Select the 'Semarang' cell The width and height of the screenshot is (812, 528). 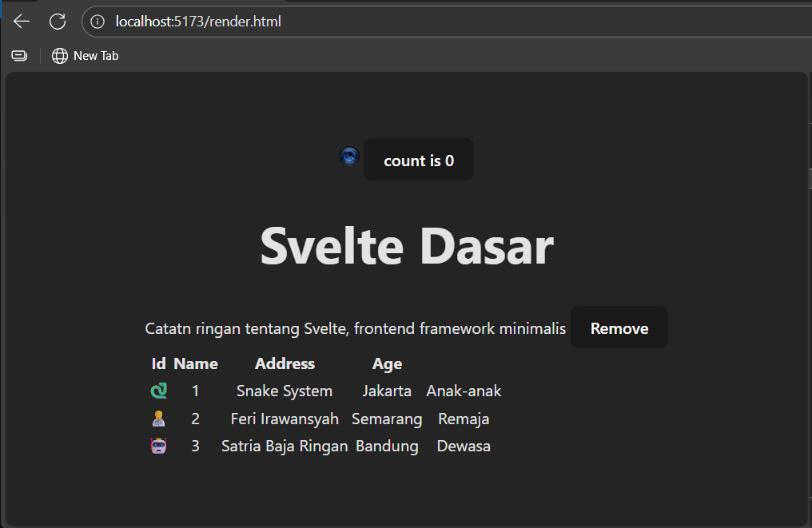point(387,419)
